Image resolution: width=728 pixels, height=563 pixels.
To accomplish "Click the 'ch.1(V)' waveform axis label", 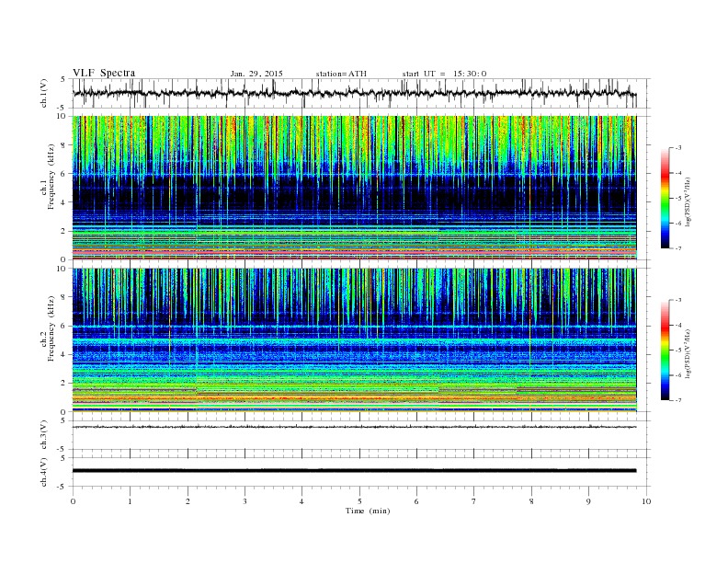I will (x=43, y=93).
